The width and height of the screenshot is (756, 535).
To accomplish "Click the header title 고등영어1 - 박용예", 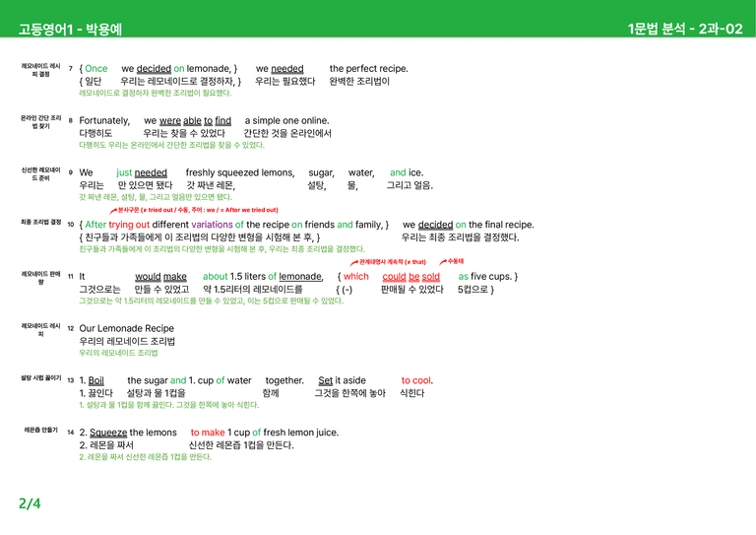I will point(71,30).
